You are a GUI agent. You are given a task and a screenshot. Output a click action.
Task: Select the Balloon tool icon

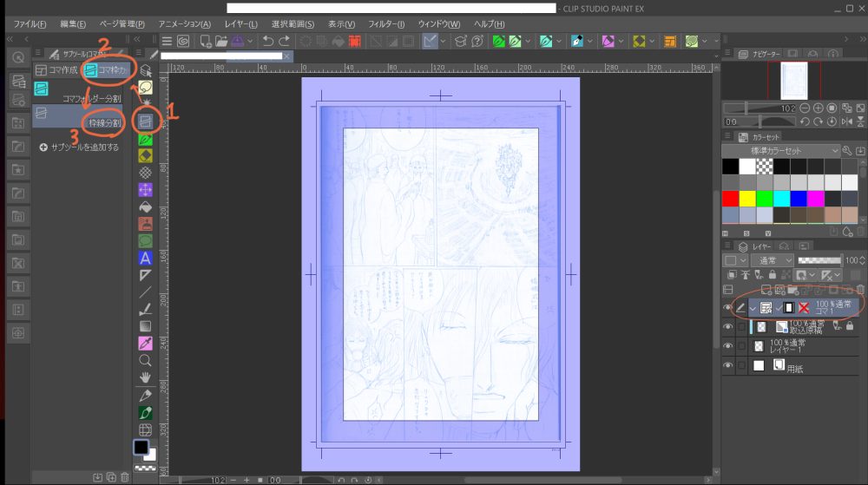pyautogui.click(x=146, y=88)
